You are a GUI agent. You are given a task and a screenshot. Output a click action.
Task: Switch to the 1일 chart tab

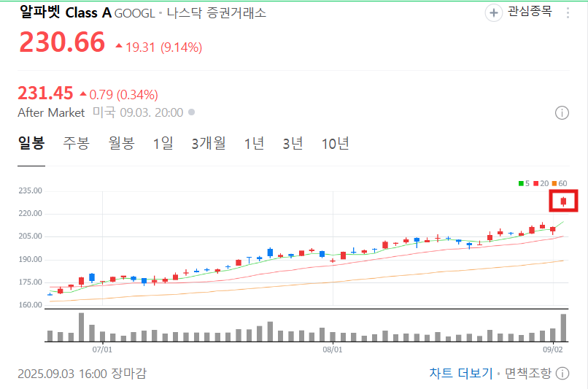tap(163, 143)
